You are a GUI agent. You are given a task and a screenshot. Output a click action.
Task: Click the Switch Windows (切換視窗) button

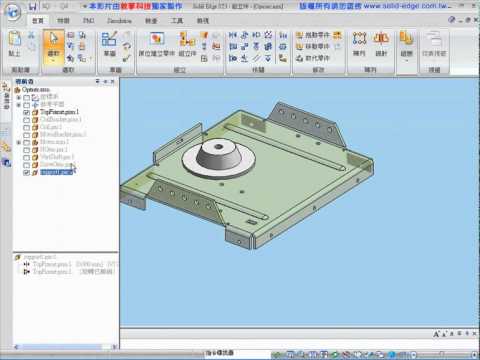click(x=434, y=43)
